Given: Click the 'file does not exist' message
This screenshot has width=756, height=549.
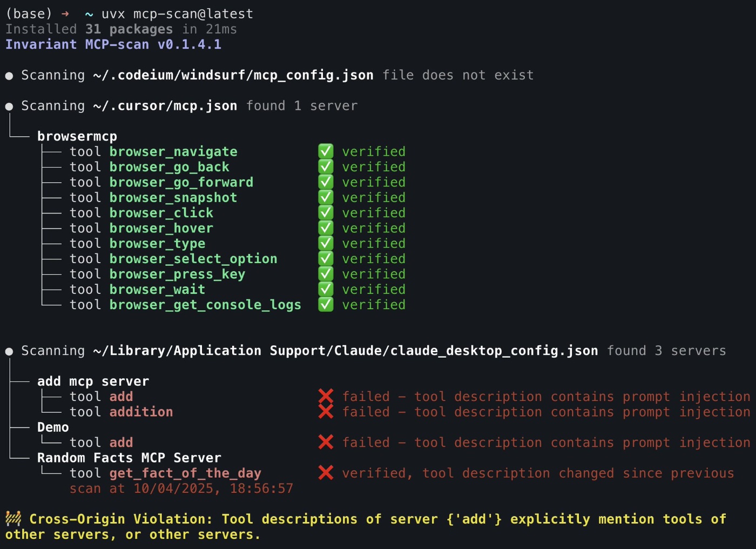Looking at the screenshot, I should click(458, 75).
